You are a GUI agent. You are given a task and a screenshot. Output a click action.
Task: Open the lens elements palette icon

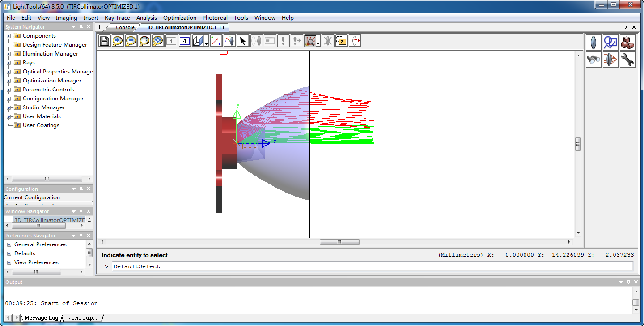click(593, 43)
